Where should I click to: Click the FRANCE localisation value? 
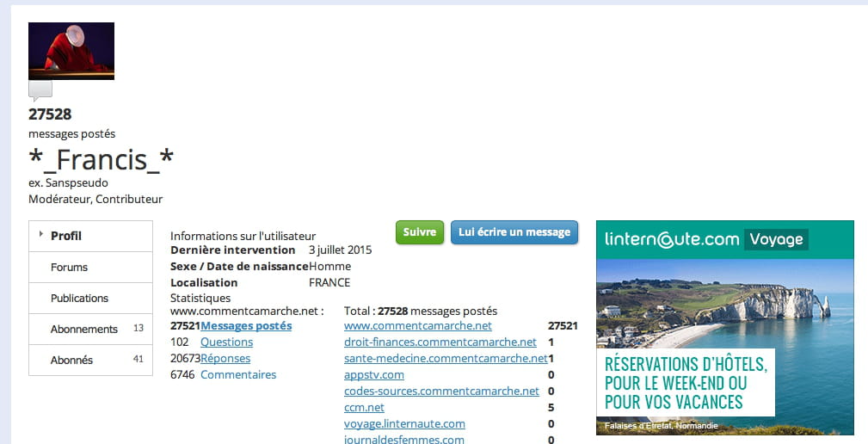tap(329, 282)
